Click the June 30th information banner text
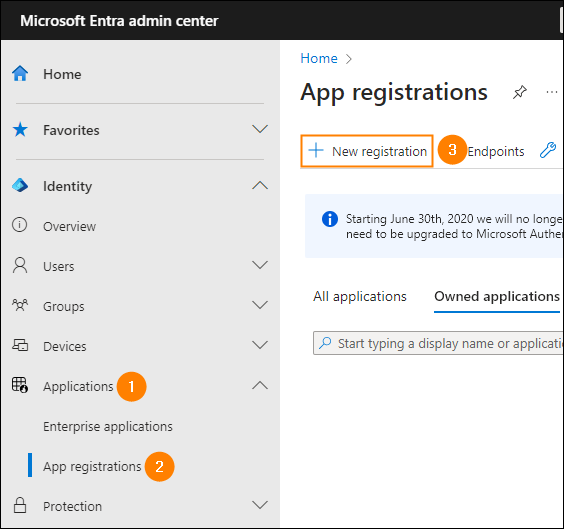Screen dimensions: 564x529 tap(454, 226)
